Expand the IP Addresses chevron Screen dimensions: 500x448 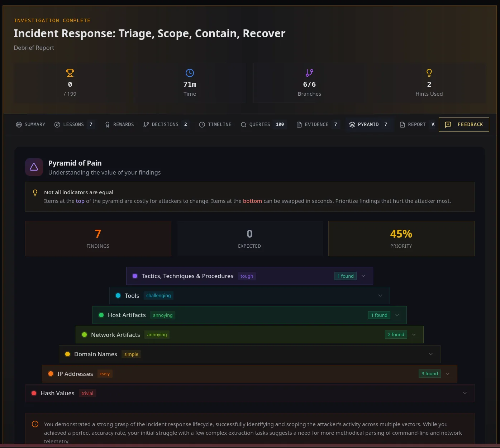pos(448,374)
